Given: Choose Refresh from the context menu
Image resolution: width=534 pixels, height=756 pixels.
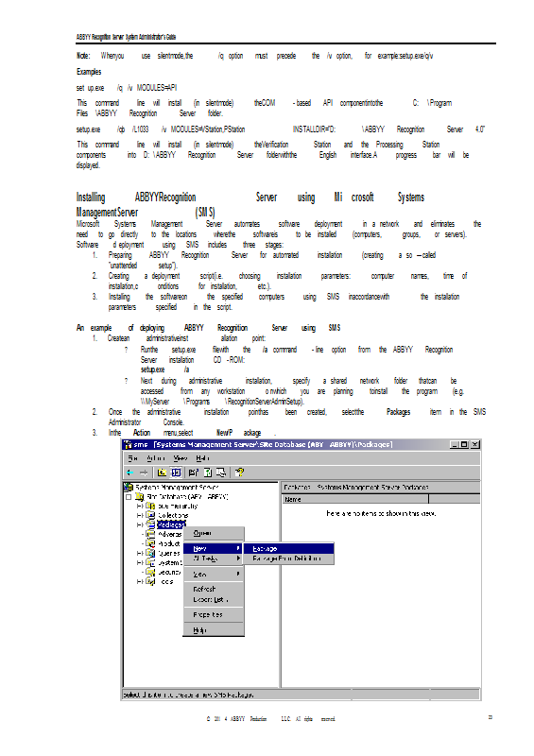Looking at the screenshot, I should pyautogui.click(x=214, y=589).
